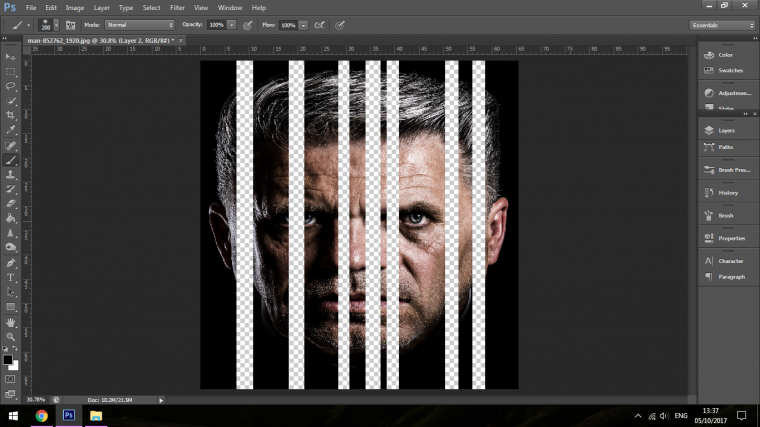This screenshot has height=427, width=760.
Task: Open the Paragraph panel
Action: coord(728,277)
